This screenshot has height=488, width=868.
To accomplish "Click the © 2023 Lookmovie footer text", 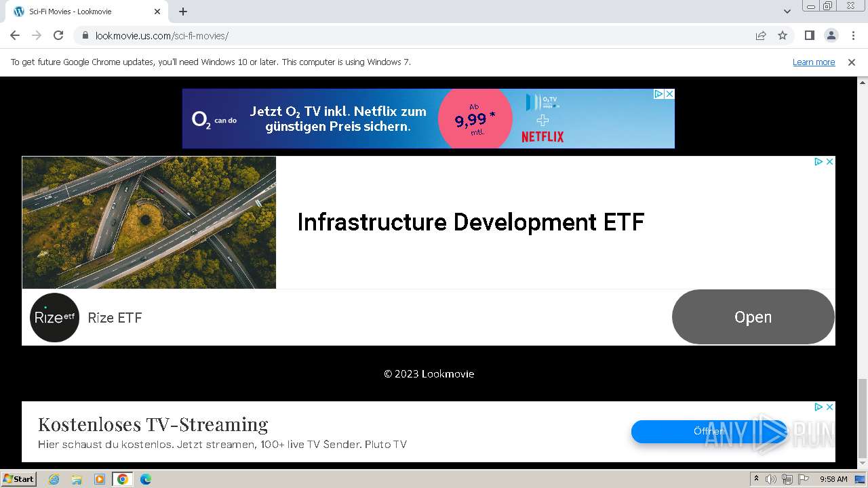I will [x=429, y=373].
